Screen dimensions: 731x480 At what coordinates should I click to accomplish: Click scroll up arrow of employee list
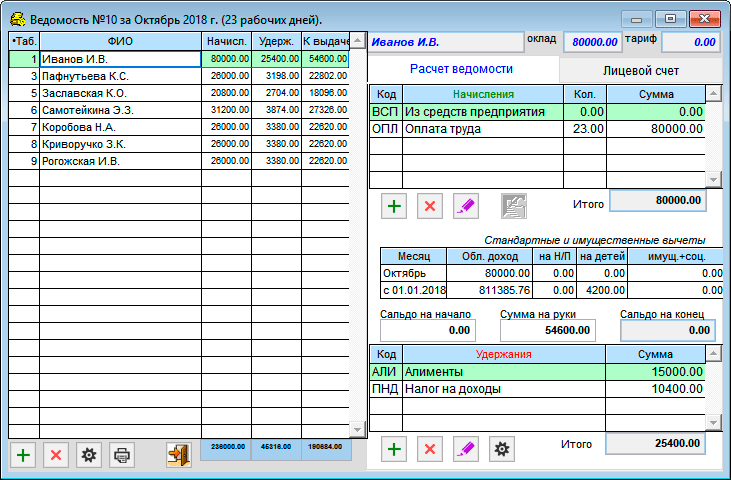tap(358, 41)
